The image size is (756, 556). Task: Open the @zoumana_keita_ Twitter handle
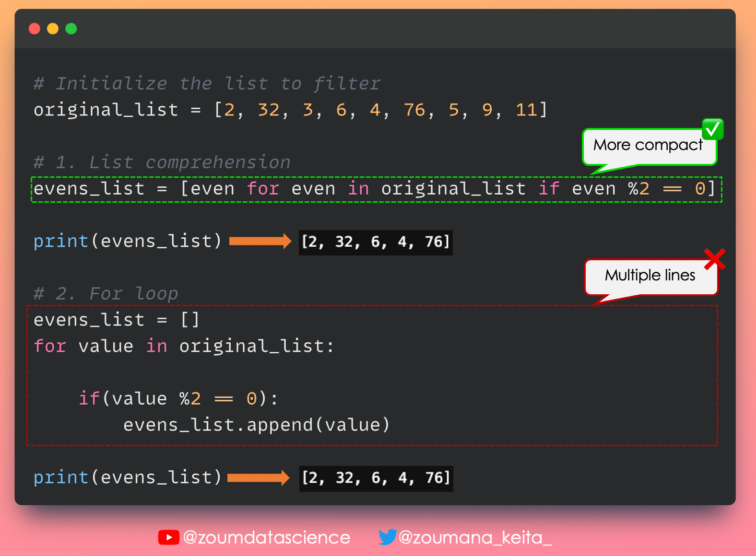pyautogui.click(x=475, y=537)
